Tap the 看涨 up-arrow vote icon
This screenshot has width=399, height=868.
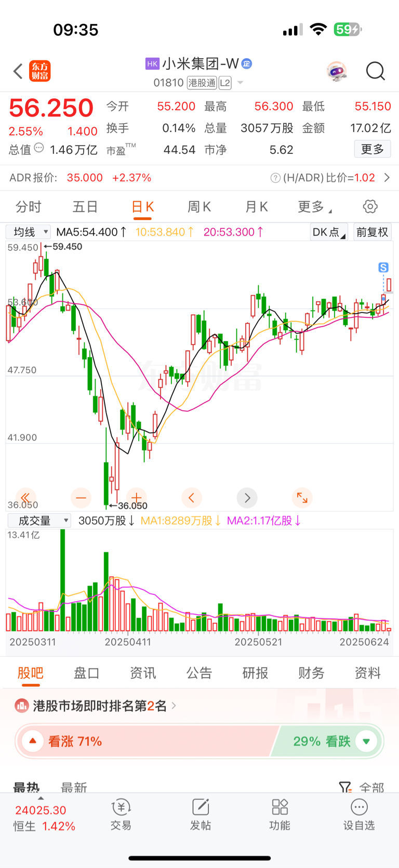[x=33, y=741]
